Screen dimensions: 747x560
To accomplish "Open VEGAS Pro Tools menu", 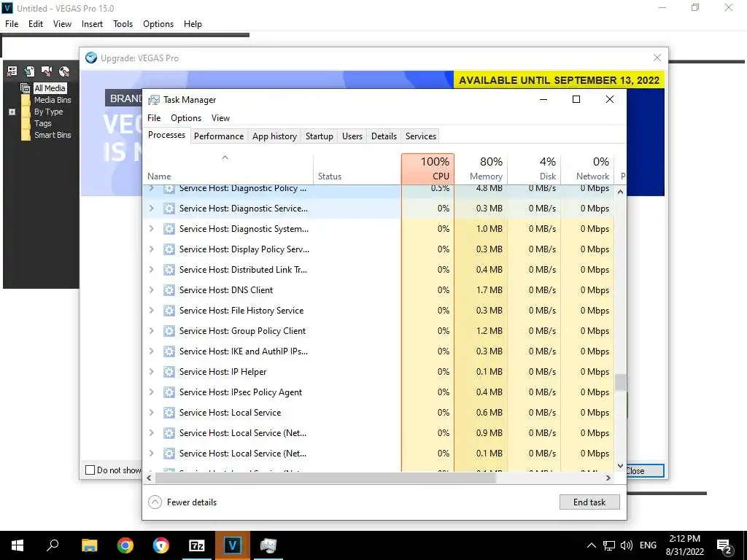I will [123, 24].
